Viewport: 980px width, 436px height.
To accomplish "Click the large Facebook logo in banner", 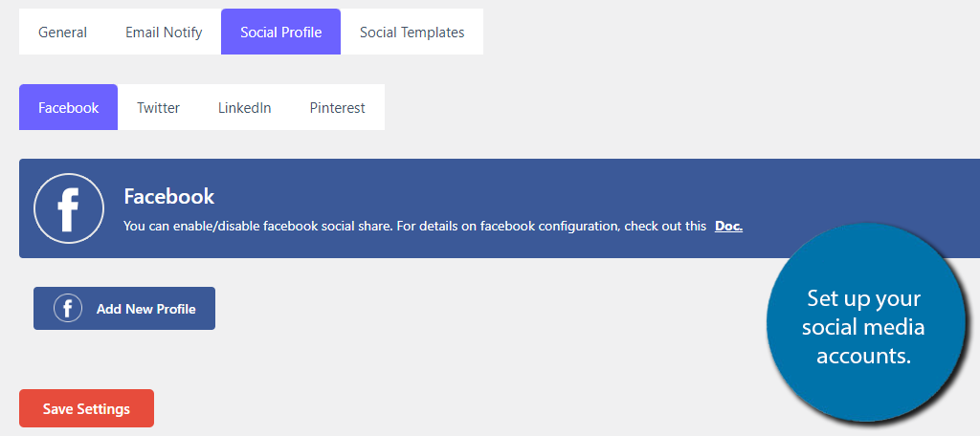I will pyautogui.click(x=69, y=208).
